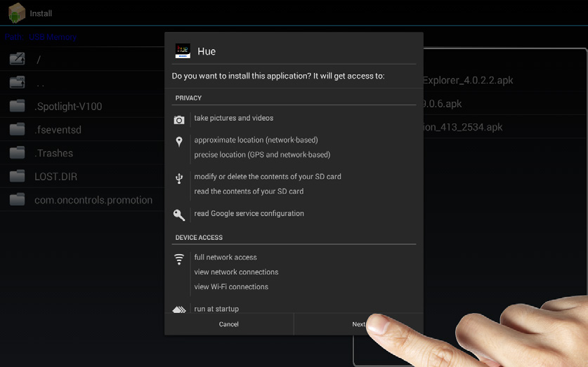Select the .Trashes folder name

click(53, 153)
